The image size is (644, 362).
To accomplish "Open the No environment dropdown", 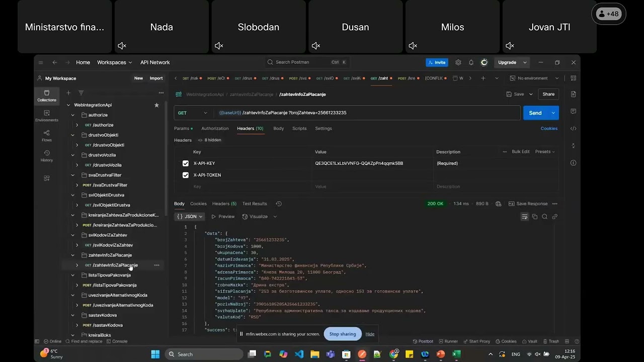I will point(534,78).
